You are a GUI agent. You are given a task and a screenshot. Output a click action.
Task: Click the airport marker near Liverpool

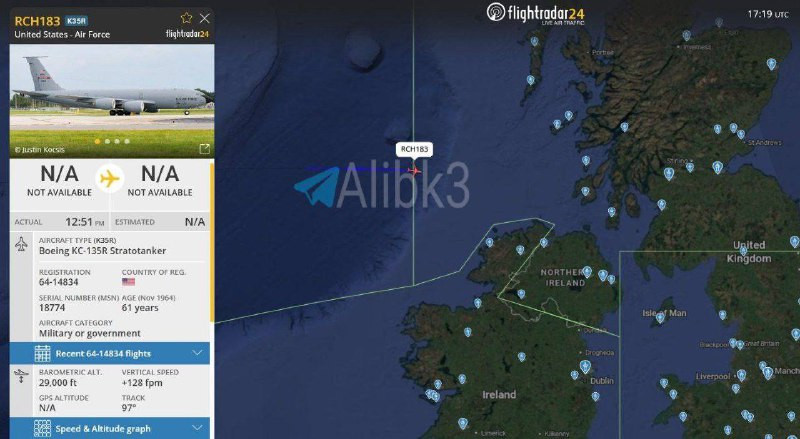tap(741, 375)
